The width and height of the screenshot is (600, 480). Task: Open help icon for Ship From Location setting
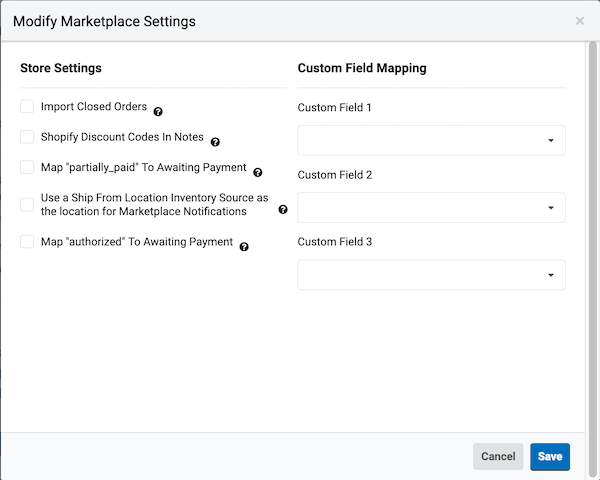pos(283,209)
